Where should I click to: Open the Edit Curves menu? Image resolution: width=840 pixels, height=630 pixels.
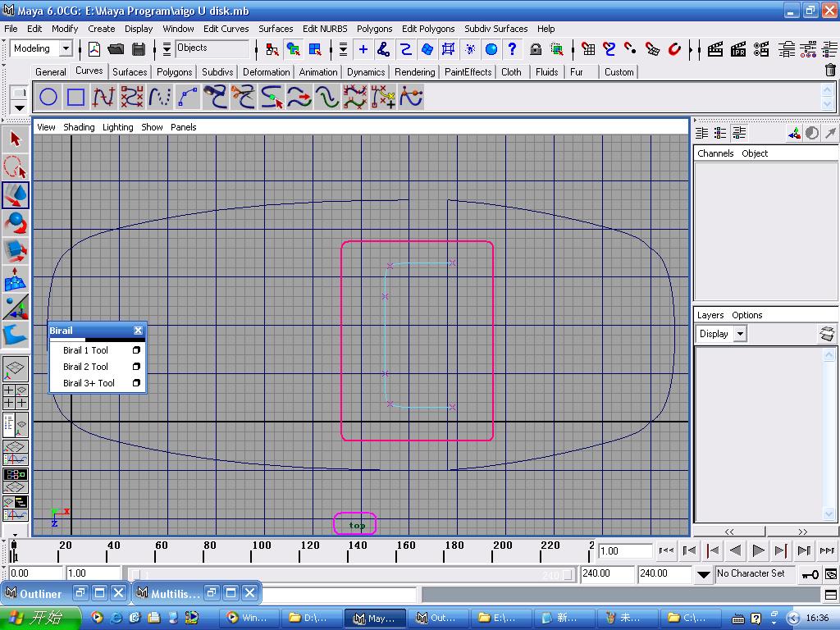pos(226,29)
